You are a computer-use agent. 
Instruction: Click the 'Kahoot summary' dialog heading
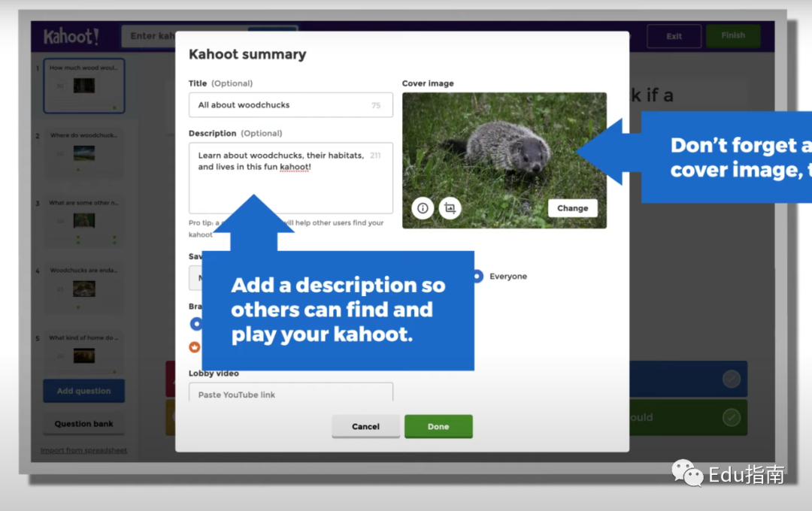coord(247,54)
